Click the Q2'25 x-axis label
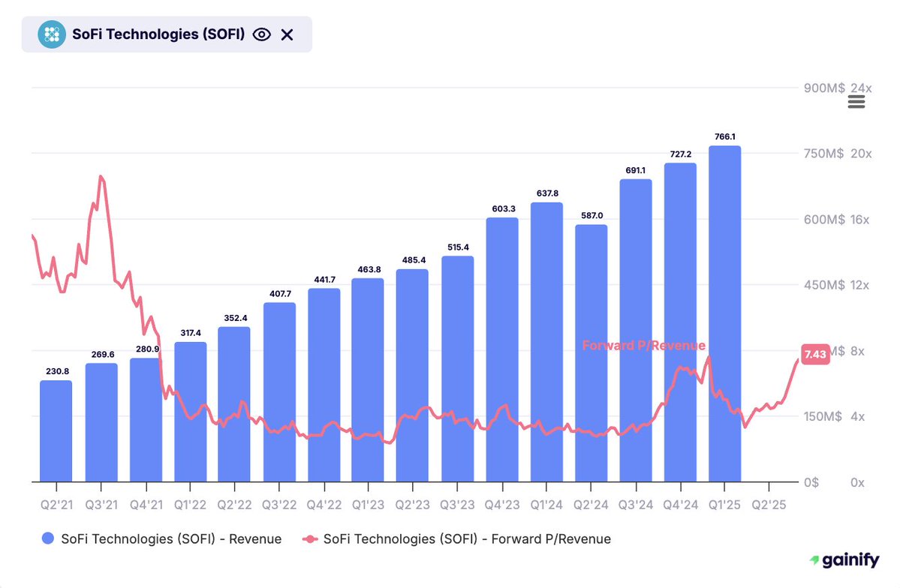Viewport: 900px width, 588px height. coord(769,505)
